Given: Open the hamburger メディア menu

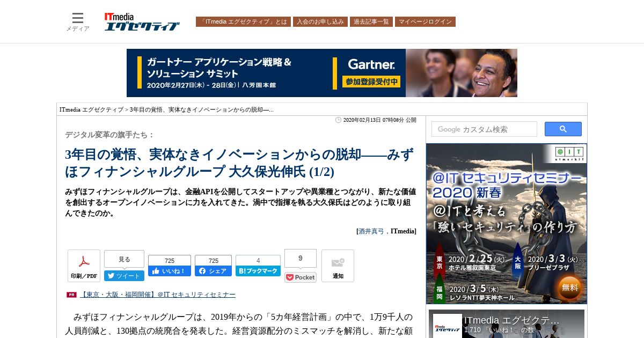Looking at the screenshot, I should pyautogui.click(x=78, y=22).
